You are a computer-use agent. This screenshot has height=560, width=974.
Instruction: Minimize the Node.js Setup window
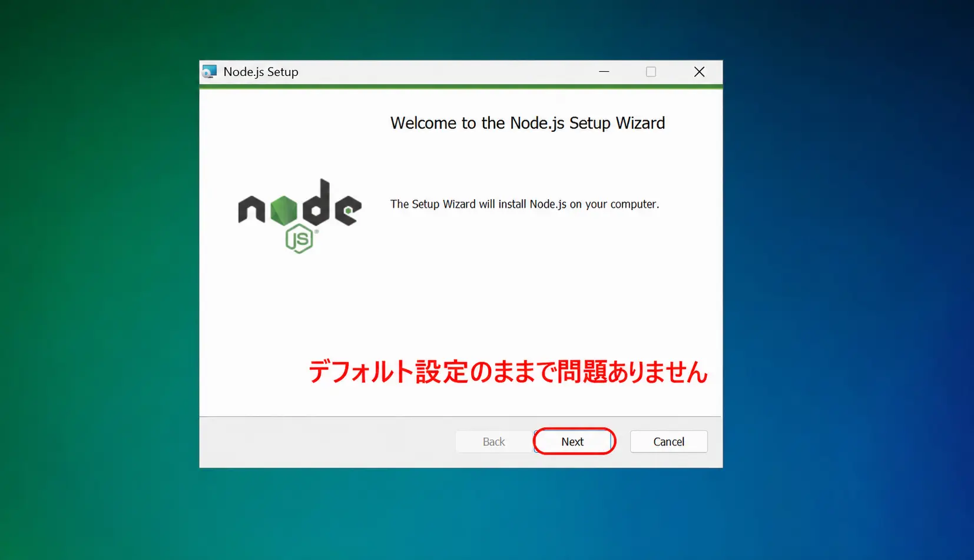604,72
